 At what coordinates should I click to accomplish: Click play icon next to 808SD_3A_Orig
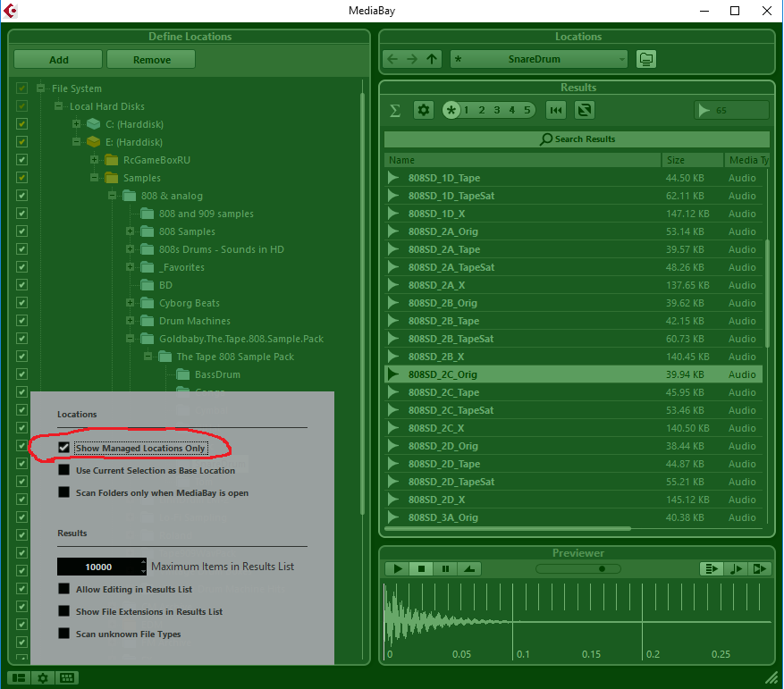[x=393, y=517]
